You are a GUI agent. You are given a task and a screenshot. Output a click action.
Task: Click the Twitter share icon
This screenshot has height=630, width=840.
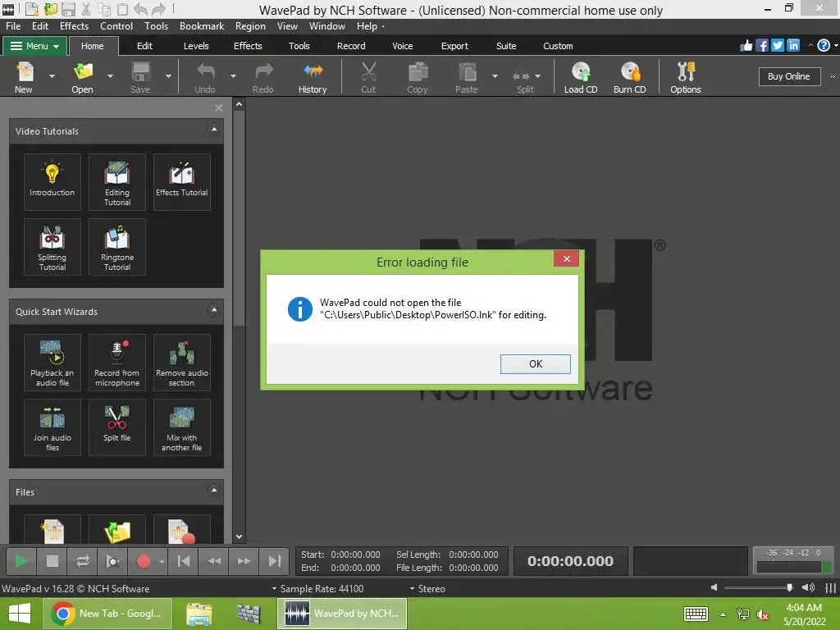tap(778, 46)
